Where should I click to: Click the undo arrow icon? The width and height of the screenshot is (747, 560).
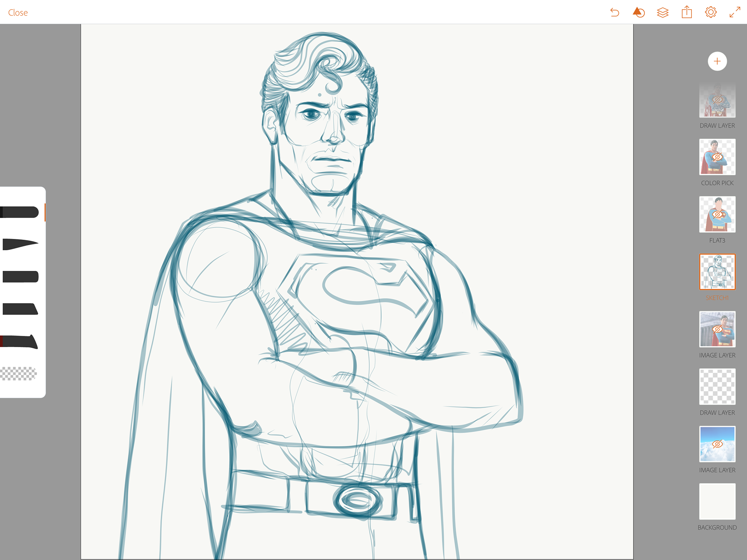pyautogui.click(x=614, y=12)
